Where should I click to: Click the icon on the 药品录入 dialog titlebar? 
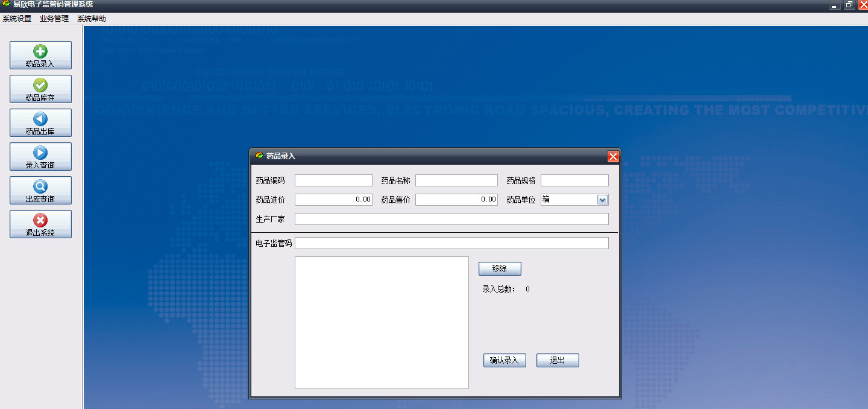coord(260,156)
